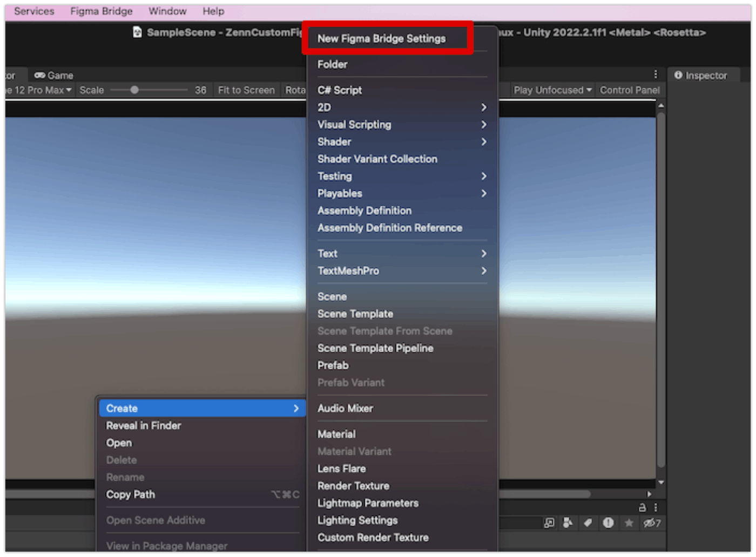Click Search by Label tag icon
Screen dimensions: 756x557
(x=588, y=522)
